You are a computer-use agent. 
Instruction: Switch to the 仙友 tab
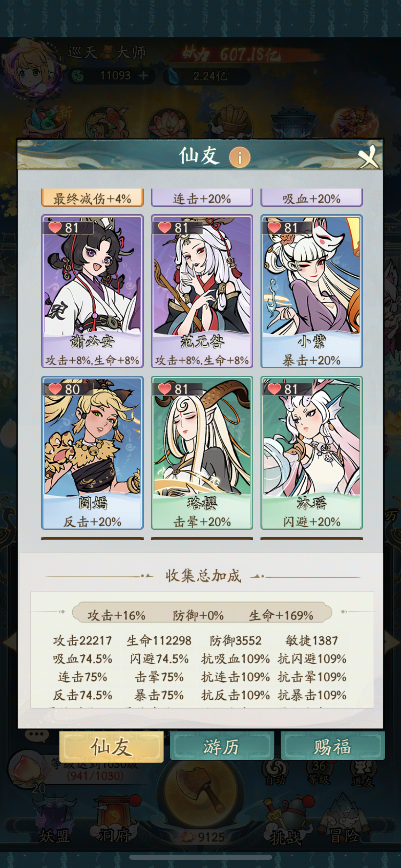point(111,747)
